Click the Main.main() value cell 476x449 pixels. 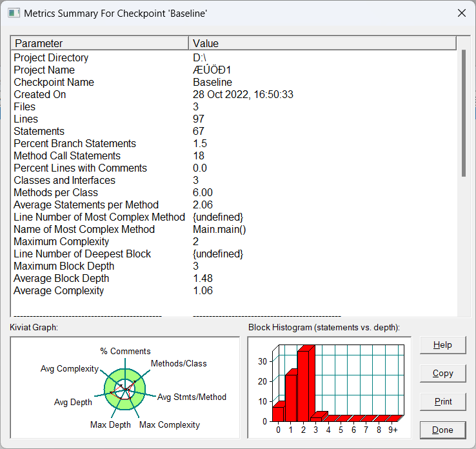219,230
